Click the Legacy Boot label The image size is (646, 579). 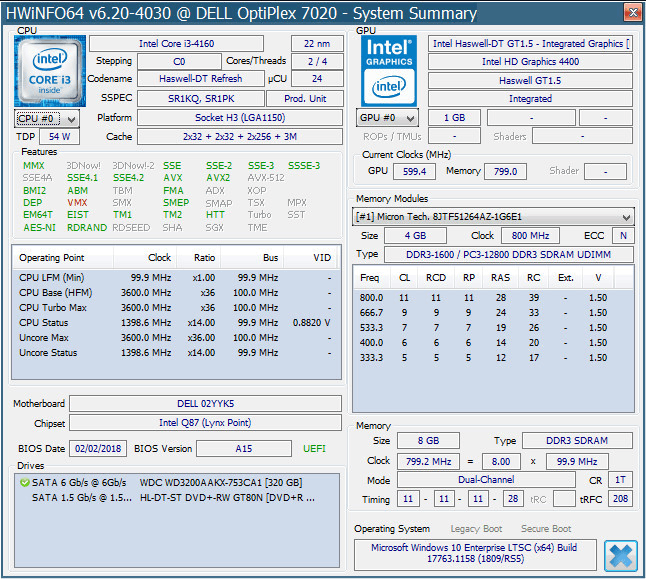click(x=476, y=529)
